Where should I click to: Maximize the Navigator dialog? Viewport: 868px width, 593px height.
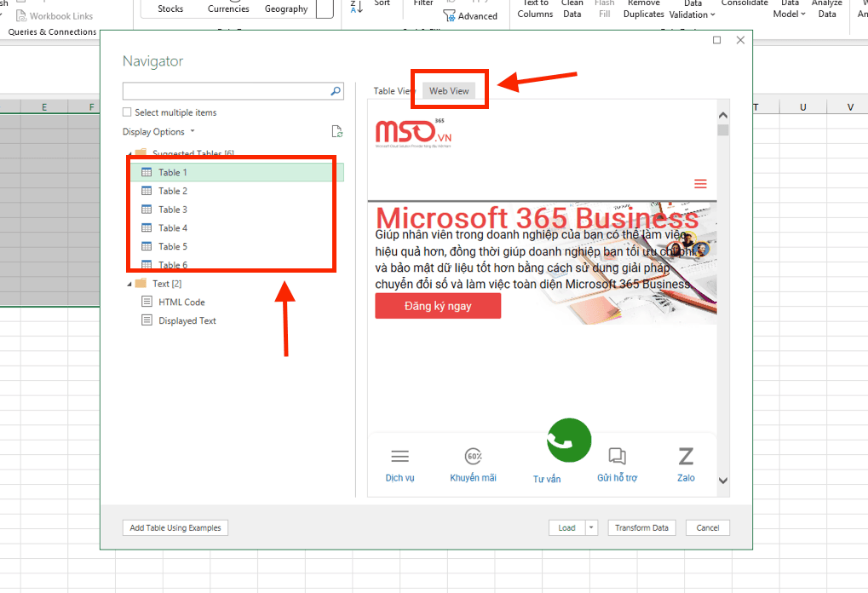tap(717, 40)
